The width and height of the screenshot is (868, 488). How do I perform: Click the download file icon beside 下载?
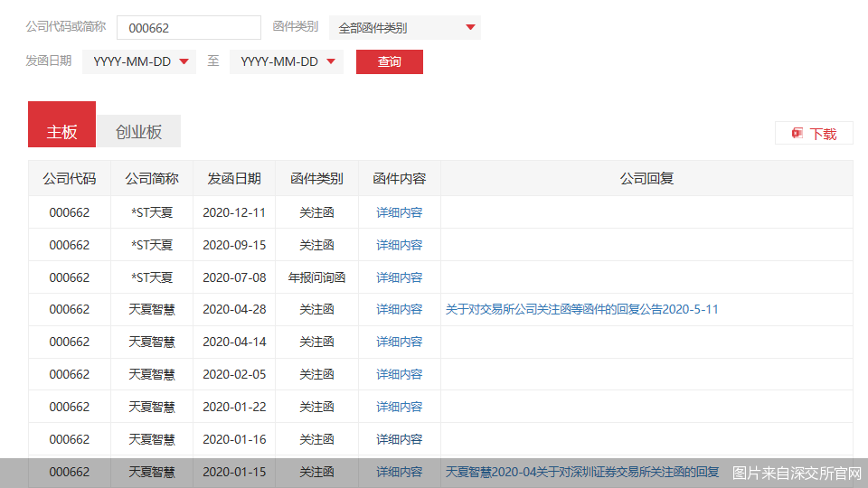(797, 133)
